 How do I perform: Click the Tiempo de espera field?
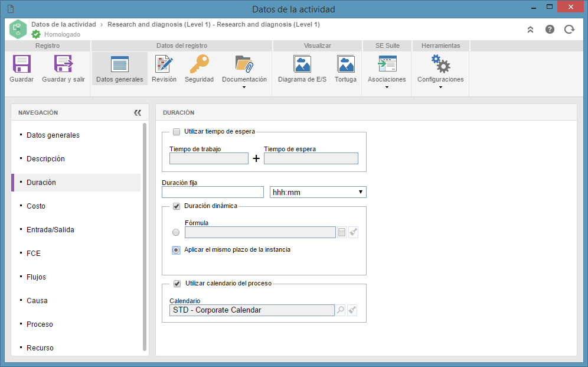tap(311, 158)
